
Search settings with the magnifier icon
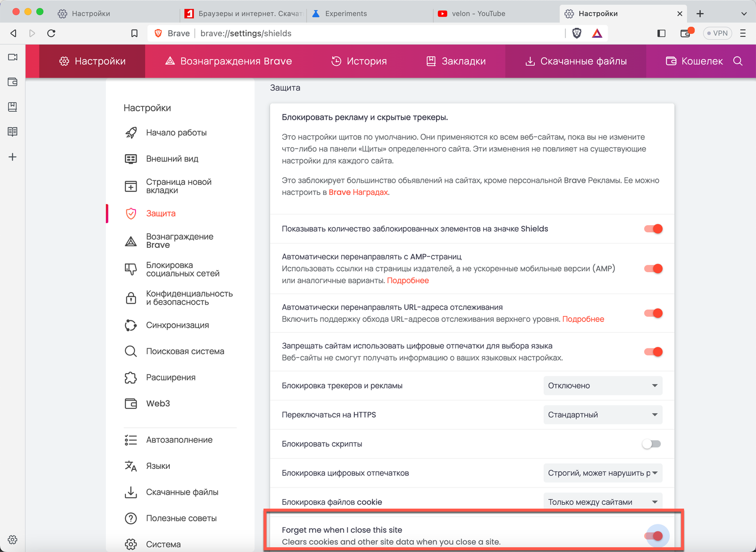click(x=738, y=61)
